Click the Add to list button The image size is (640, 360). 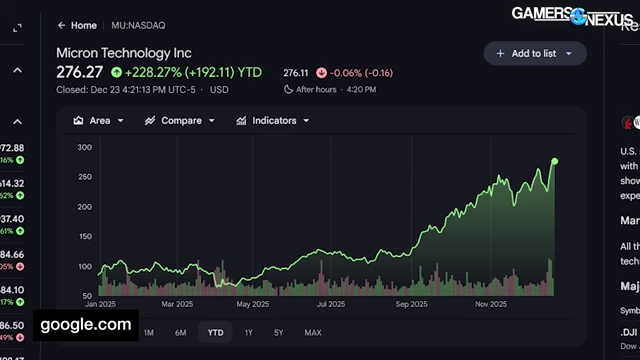[x=535, y=53]
